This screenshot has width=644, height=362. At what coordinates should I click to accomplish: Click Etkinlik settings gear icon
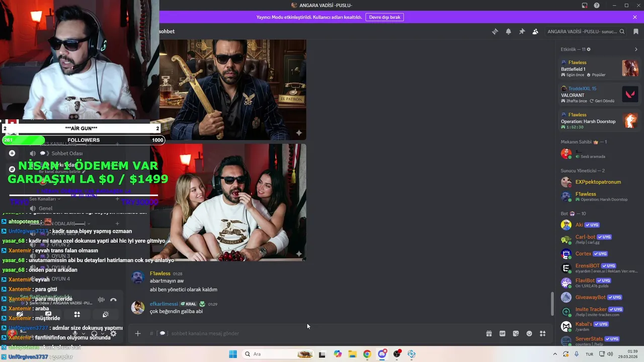(x=589, y=49)
